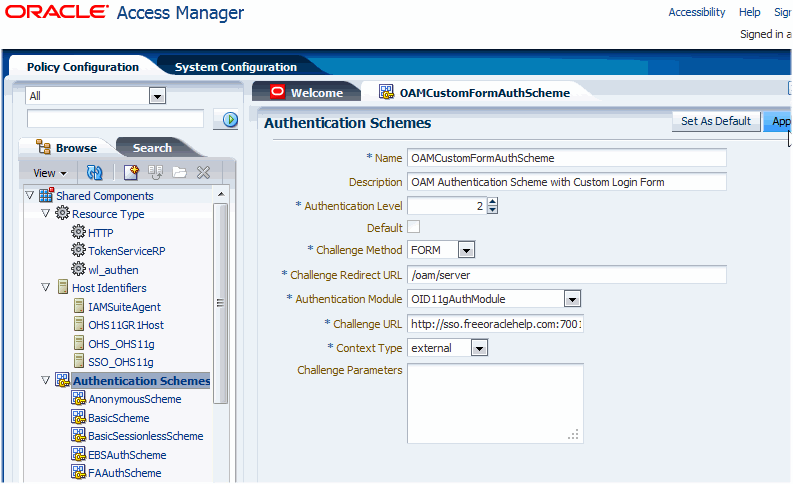The image size is (793, 484).
Task: Click the Challenge URL input field
Action: pos(495,324)
